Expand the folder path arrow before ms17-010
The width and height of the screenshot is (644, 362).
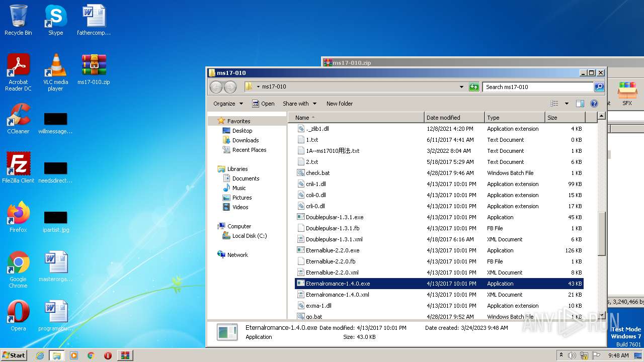click(x=258, y=86)
